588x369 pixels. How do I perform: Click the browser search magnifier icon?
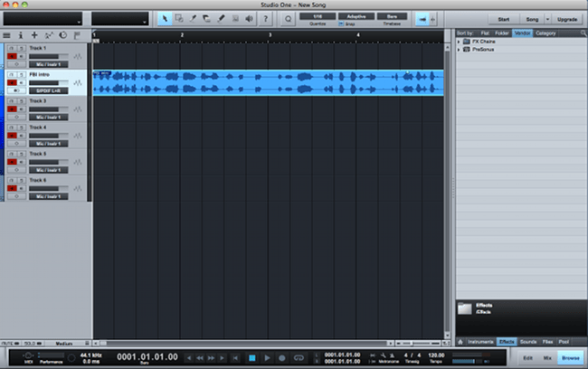pyautogui.click(x=583, y=33)
